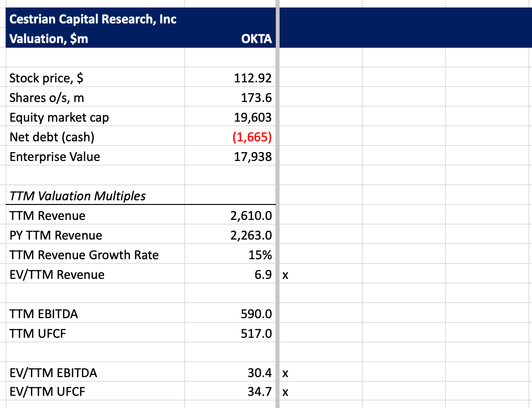Select the PY TTM Revenue 2,263.0 cell
This screenshot has height=408, width=532.
click(x=230, y=235)
